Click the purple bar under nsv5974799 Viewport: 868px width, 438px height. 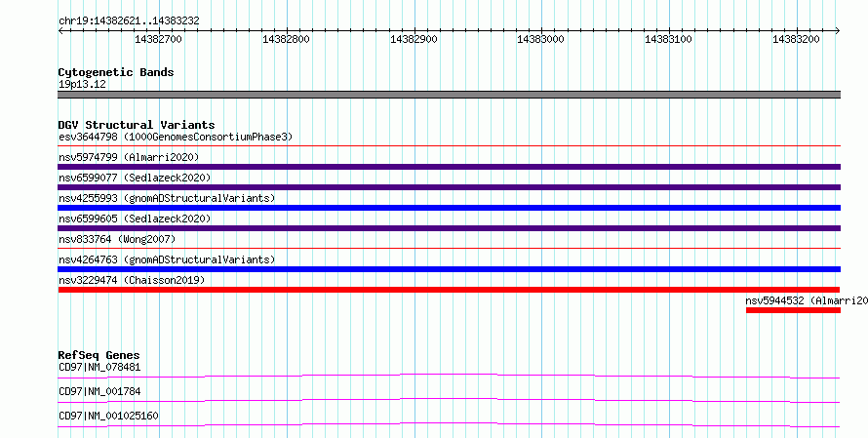point(449,167)
